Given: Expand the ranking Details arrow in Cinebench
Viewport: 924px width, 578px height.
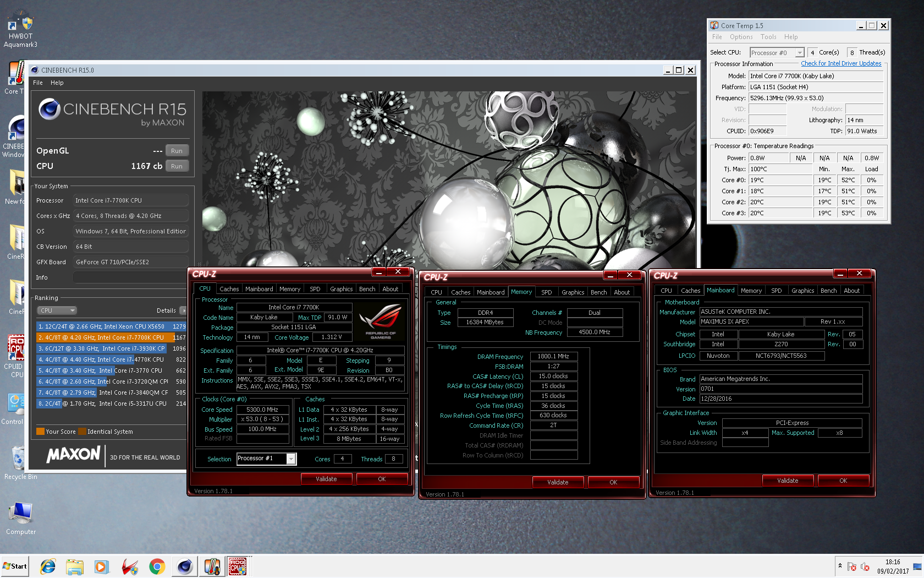Looking at the screenshot, I should [x=183, y=310].
